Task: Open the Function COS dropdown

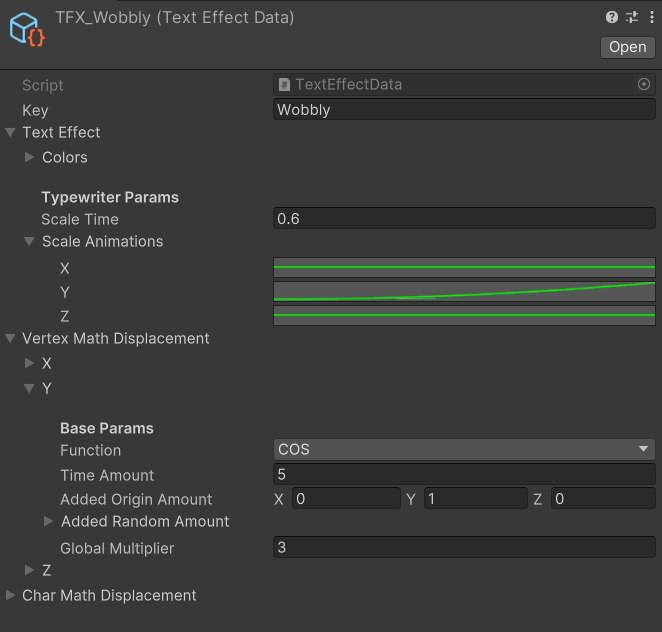Action: [464, 450]
